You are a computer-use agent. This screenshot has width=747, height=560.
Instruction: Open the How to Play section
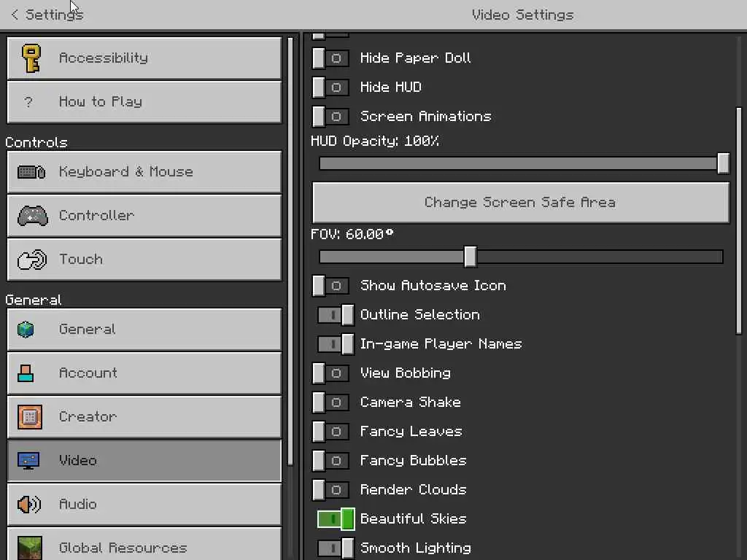(x=144, y=102)
